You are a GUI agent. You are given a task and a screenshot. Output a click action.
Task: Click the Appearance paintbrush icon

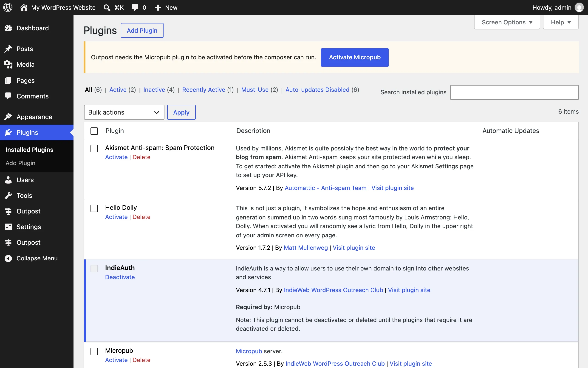[x=8, y=117]
